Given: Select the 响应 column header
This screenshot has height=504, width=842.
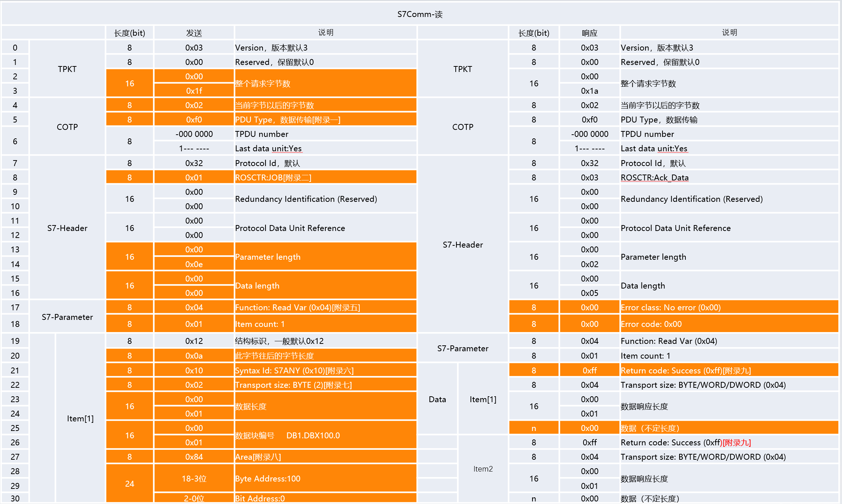Looking at the screenshot, I should 589,33.
